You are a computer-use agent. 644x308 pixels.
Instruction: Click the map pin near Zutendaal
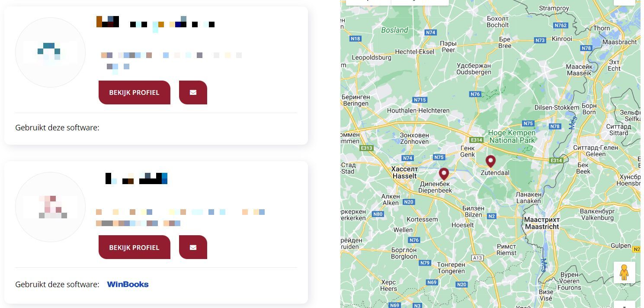(490, 161)
